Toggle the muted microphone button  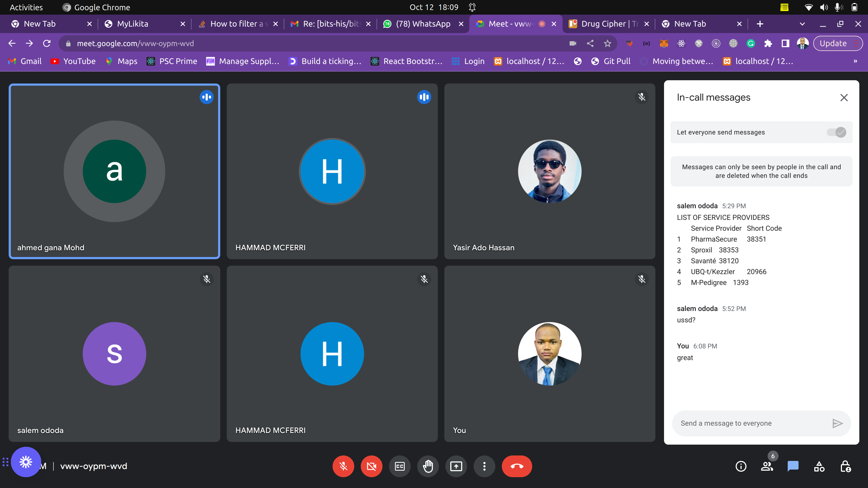coord(343,466)
